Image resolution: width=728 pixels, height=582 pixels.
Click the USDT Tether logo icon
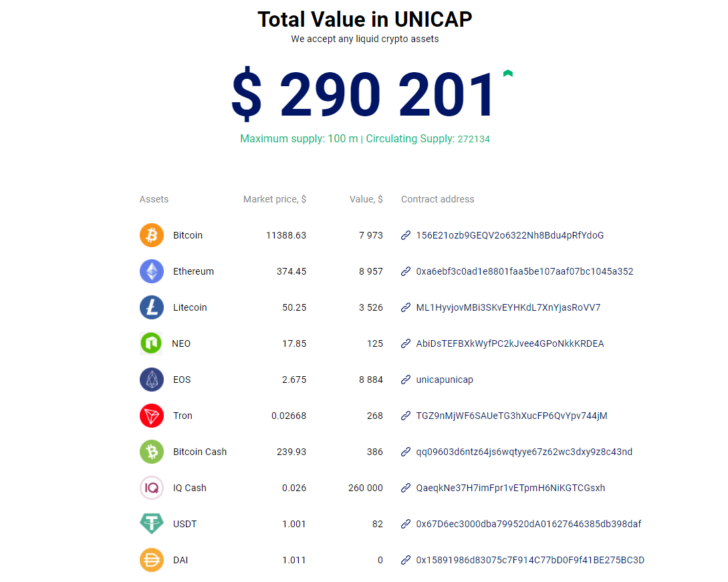point(151,523)
